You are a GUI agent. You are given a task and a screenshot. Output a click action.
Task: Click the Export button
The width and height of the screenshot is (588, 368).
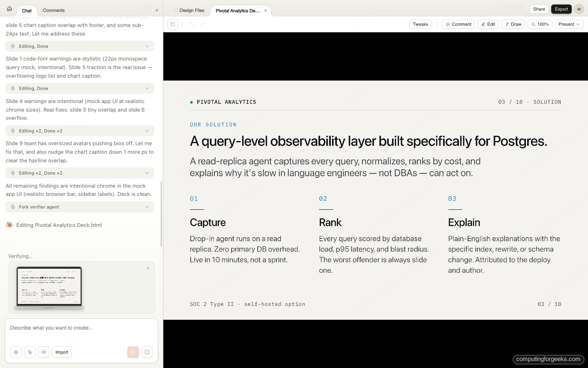point(561,9)
